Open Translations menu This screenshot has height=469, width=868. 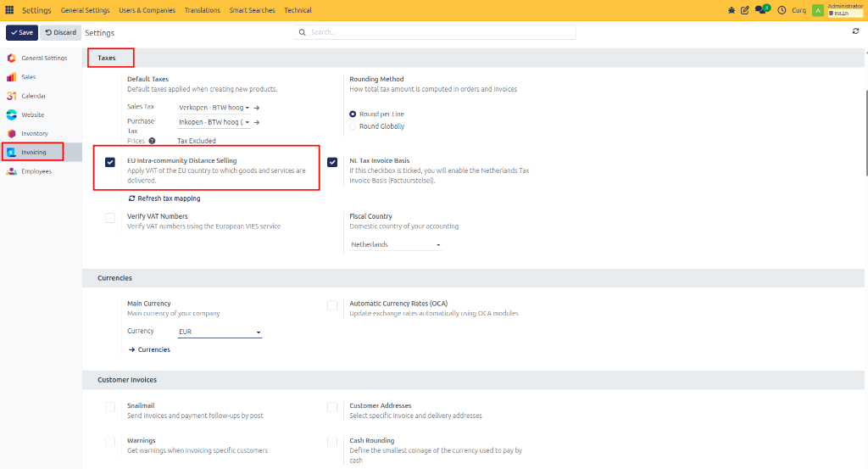tap(202, 10)
